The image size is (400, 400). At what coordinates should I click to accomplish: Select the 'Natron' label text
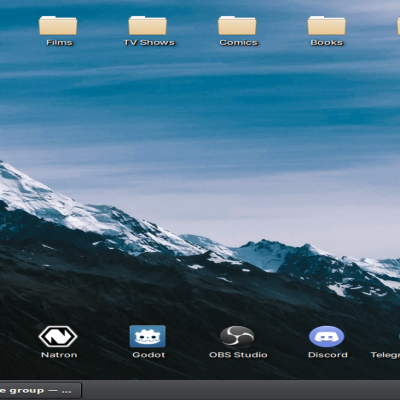pyautogui.click(x=59, y=355)
